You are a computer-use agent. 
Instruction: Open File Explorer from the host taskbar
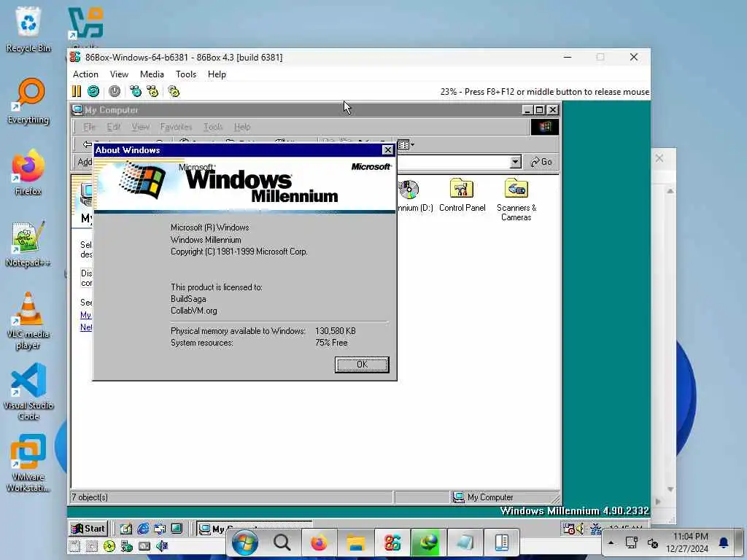click(x=355, y=542)
